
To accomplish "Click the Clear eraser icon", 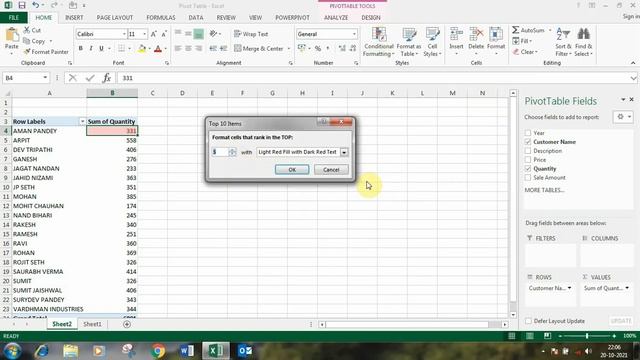I will tap(516, 52).
